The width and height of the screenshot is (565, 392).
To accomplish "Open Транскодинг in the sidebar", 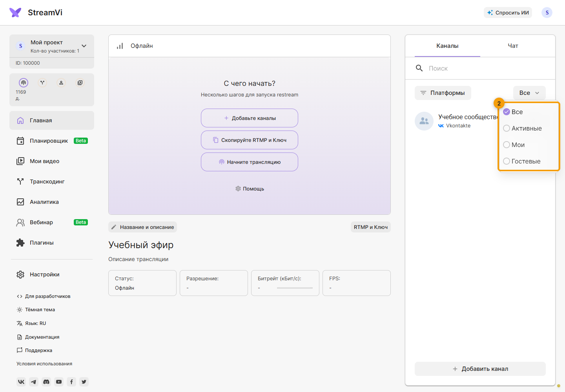I will click(52, 181).
